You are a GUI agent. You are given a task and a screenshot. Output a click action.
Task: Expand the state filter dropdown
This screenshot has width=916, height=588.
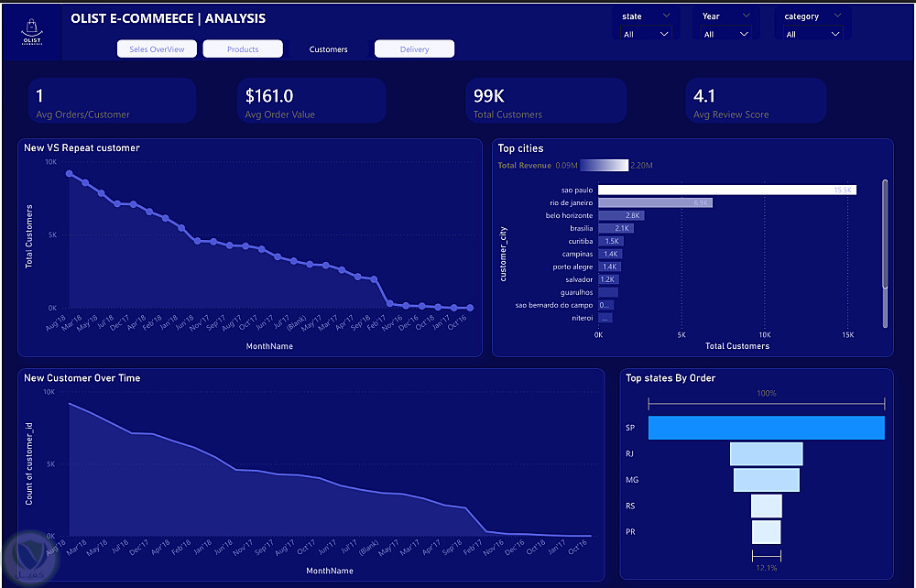click(646, 34)
